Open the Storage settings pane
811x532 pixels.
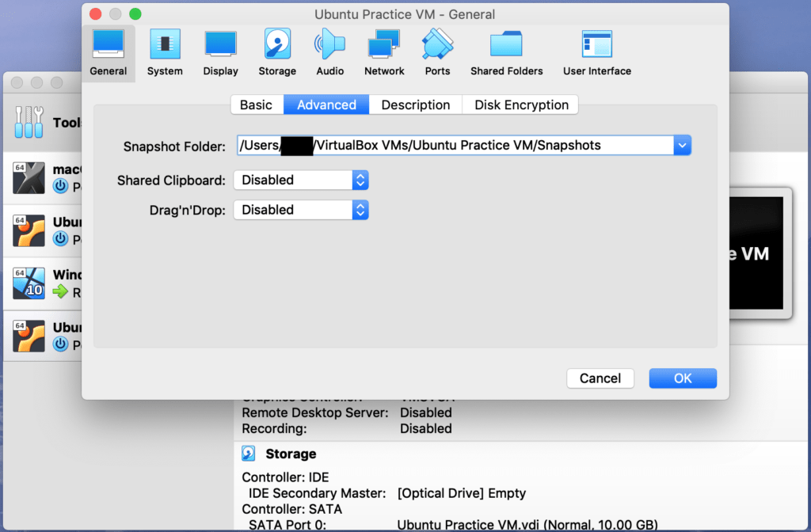coord(277,54)
